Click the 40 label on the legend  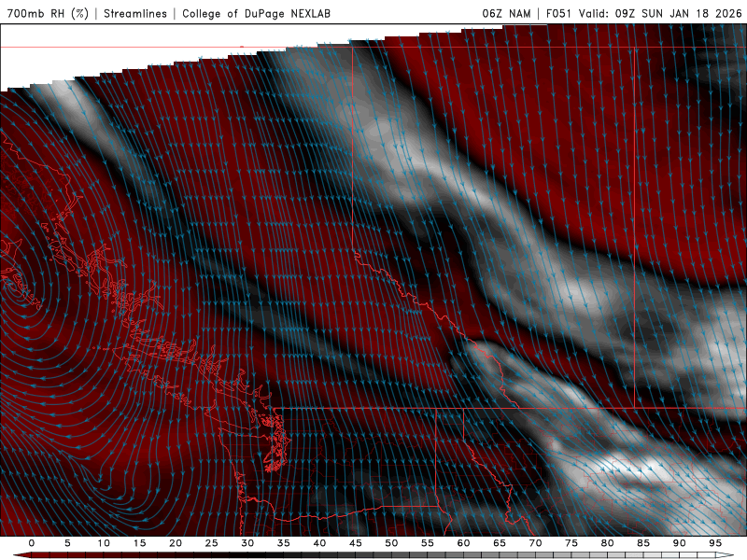[319, 543]
